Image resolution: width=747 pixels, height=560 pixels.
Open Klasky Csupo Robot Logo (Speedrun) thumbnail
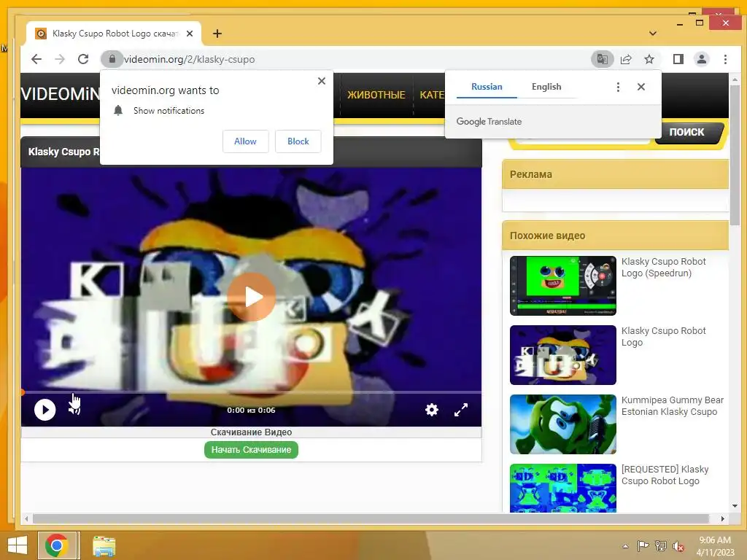click(x=562, y=286)
